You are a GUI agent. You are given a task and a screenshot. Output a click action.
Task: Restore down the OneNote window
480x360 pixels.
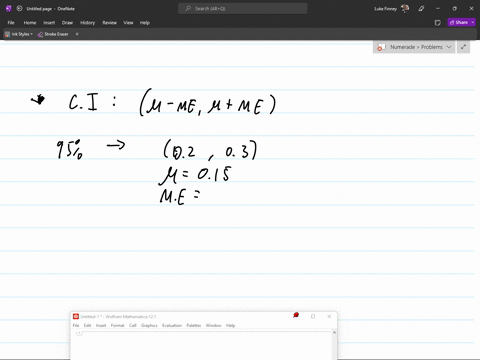454,9
